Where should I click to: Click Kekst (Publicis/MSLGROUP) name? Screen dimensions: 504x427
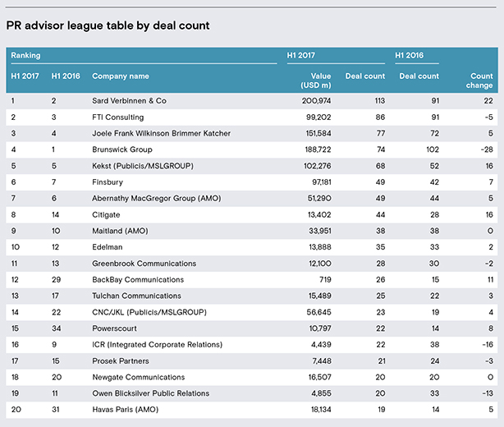(143, 166)
